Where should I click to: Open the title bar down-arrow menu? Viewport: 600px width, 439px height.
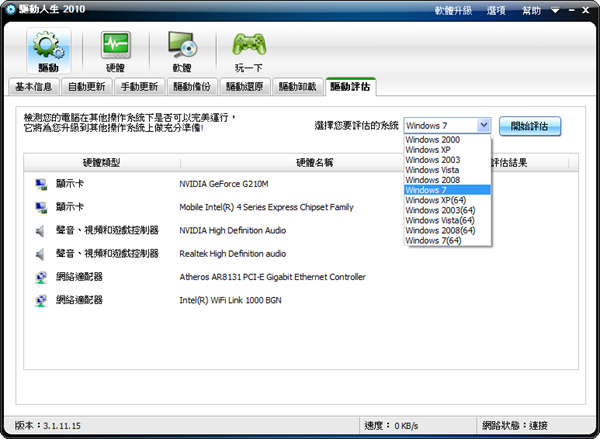click(x=555, y=10)
